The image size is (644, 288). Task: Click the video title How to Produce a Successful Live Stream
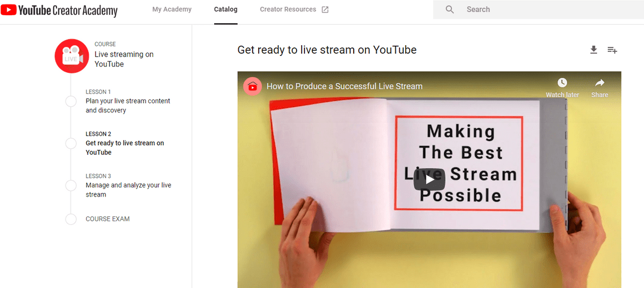[x=345, y=86]
